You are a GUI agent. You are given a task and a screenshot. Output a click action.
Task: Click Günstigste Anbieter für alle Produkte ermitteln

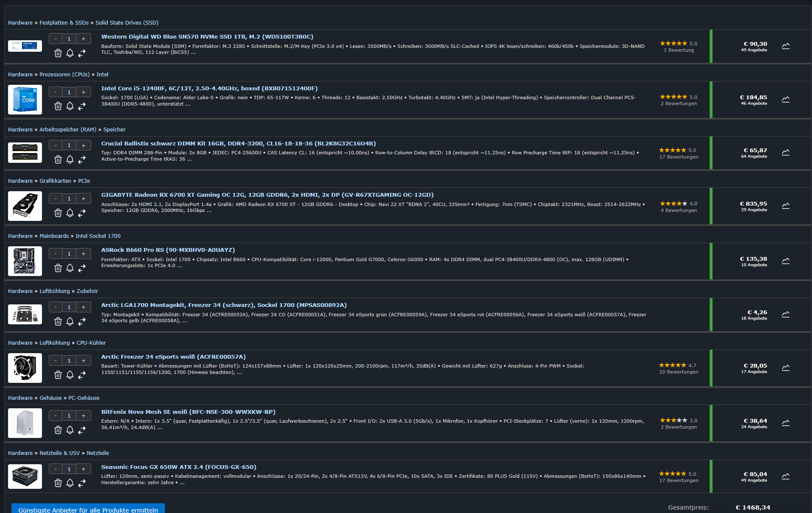tap(88, 508)
